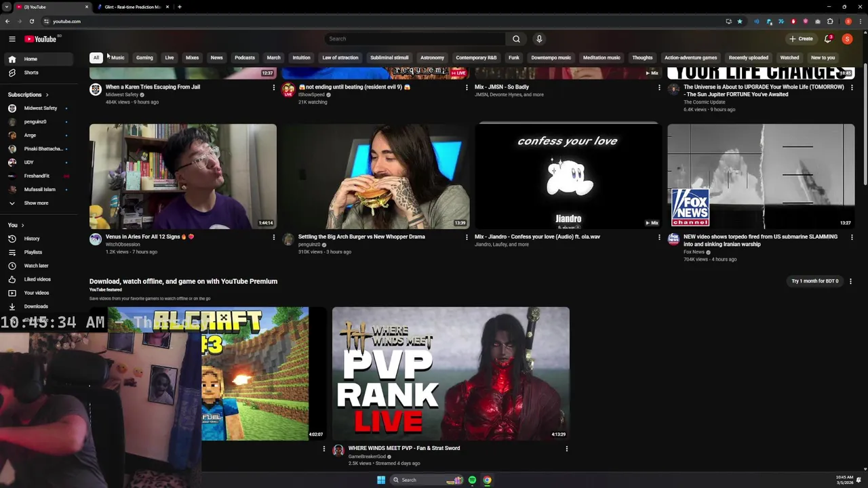Select the Live filter chip
The height and width of the screenshot is (488, 868).
[x=170, y=58]
